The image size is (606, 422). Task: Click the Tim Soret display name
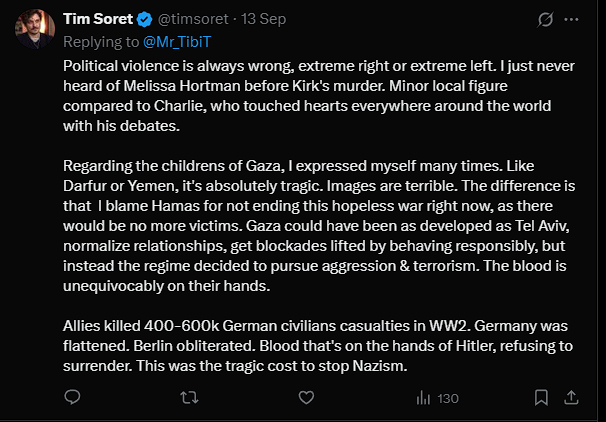(x=96, y=19)
